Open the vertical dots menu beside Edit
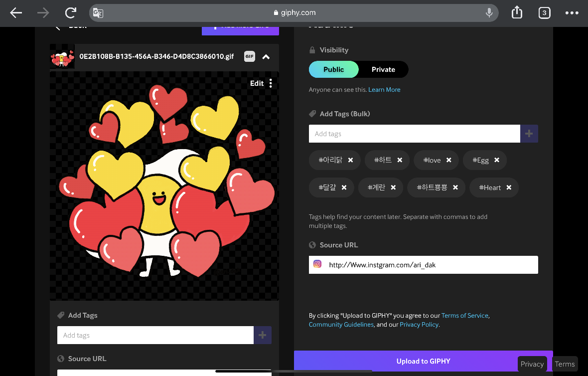Viewport: 588px width, 376px height. click(x=271, y=83)
